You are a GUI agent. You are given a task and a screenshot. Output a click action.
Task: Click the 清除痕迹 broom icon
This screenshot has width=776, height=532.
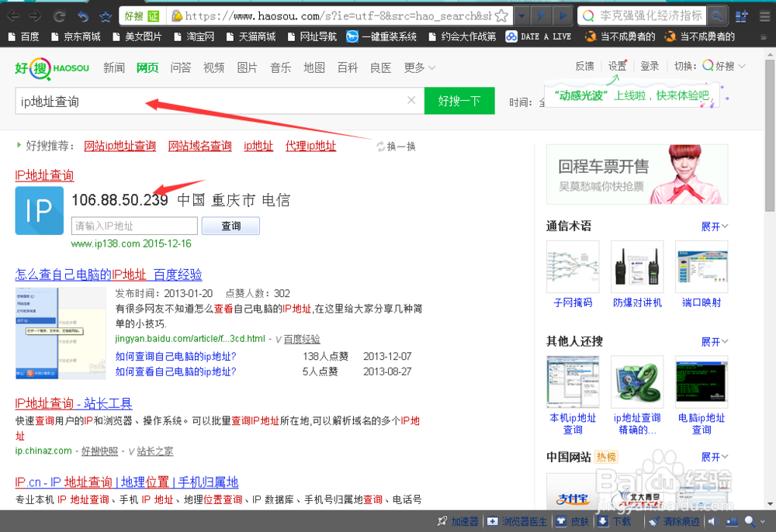653,521
